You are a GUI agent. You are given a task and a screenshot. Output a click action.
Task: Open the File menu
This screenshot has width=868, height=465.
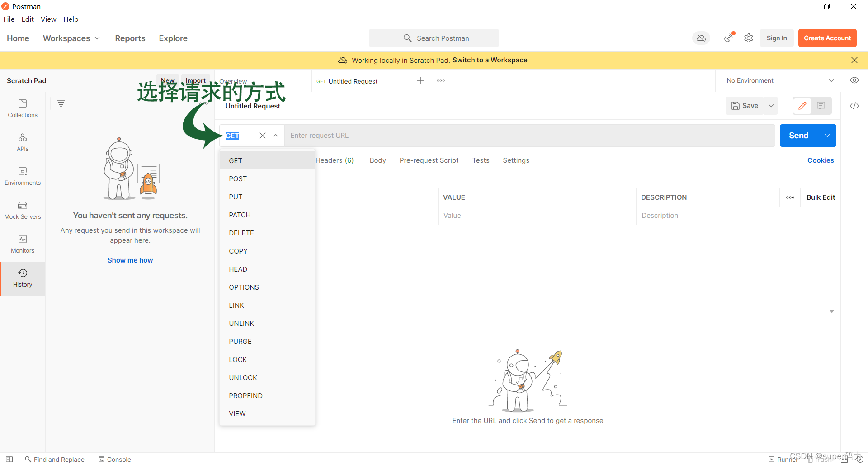click(9, 19)
